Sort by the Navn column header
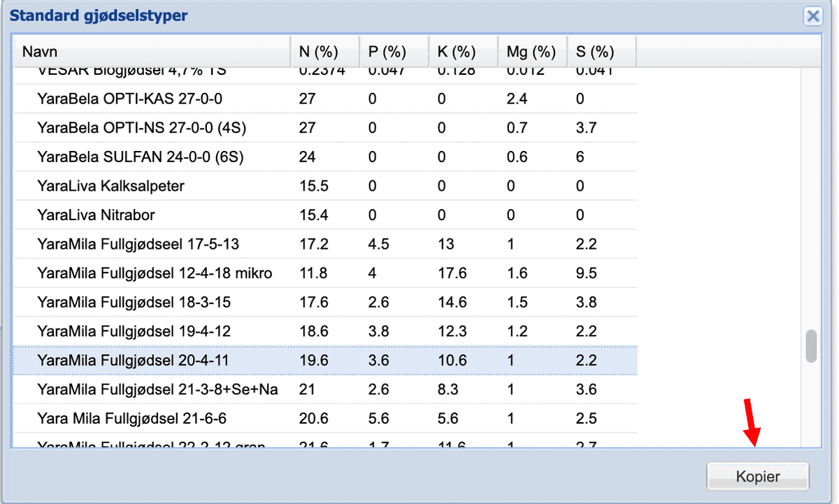This screenshot has height=504, width=839. (x=151, y=52)
